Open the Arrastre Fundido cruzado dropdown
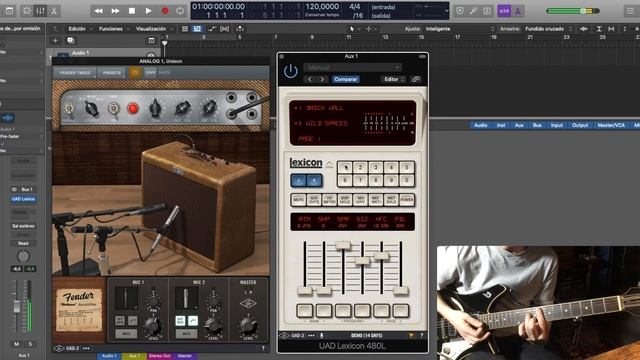 point(548,29)
